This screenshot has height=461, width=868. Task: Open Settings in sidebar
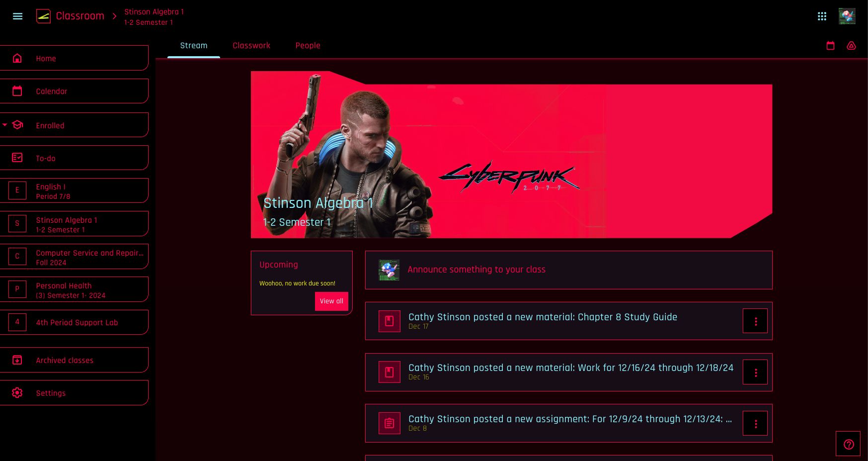coord(74,393)
